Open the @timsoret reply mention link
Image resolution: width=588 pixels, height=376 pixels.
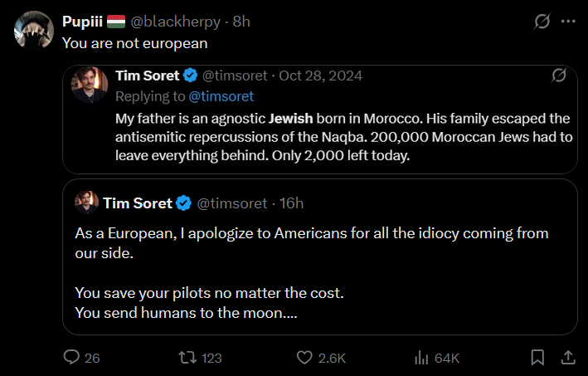point(221,96)
